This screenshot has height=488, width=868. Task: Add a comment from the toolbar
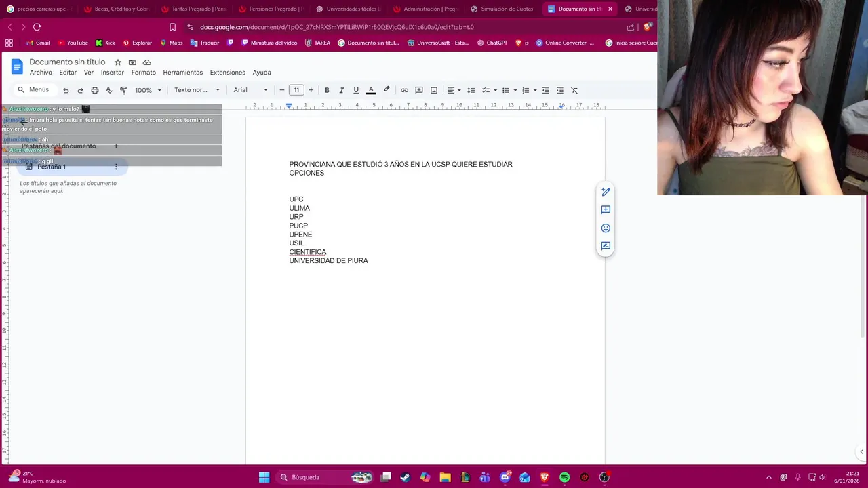click(x=419, y=90)
